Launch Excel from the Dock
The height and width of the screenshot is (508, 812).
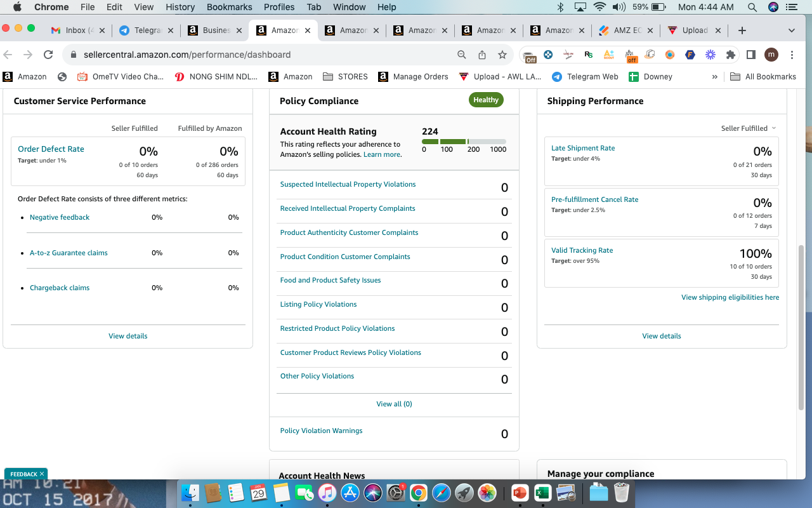coord(542,493)
